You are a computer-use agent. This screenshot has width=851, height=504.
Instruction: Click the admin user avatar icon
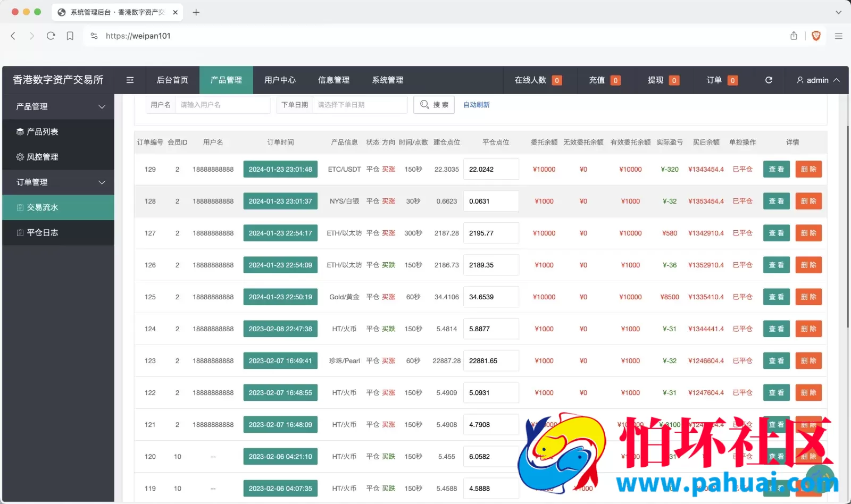click(800, 80)
